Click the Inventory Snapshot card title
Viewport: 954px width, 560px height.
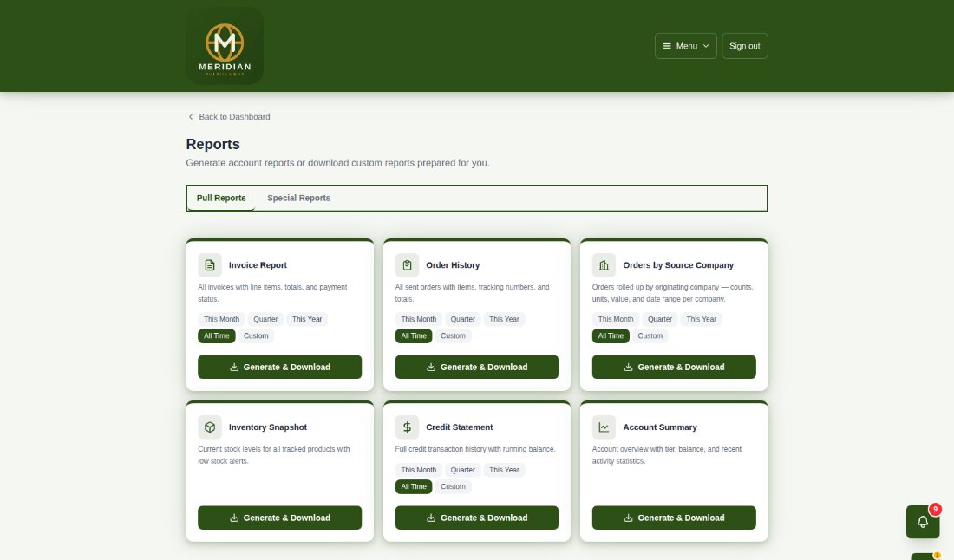[x=268, y=427]
